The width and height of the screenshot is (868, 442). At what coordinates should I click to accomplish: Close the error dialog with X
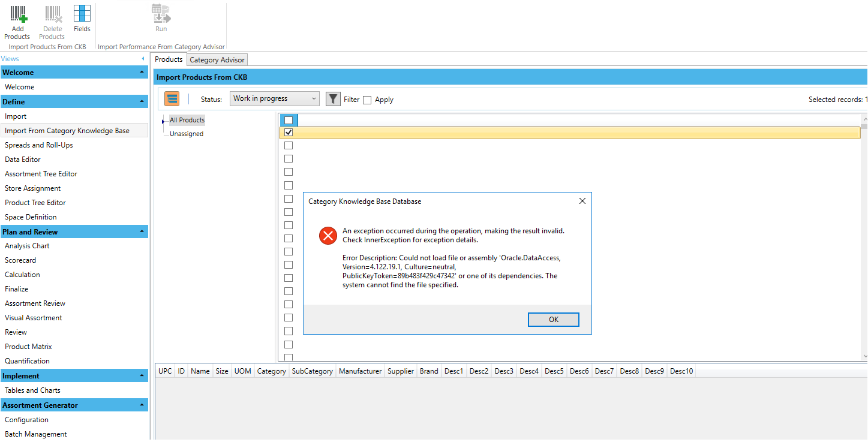[582, 202]
